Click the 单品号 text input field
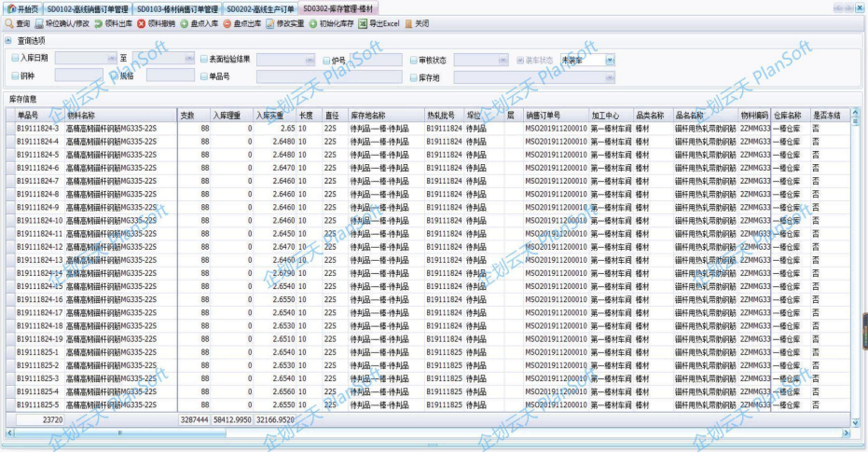Viewport: 868px width, 452px height. pyautogui.click(x=329, y=77)
